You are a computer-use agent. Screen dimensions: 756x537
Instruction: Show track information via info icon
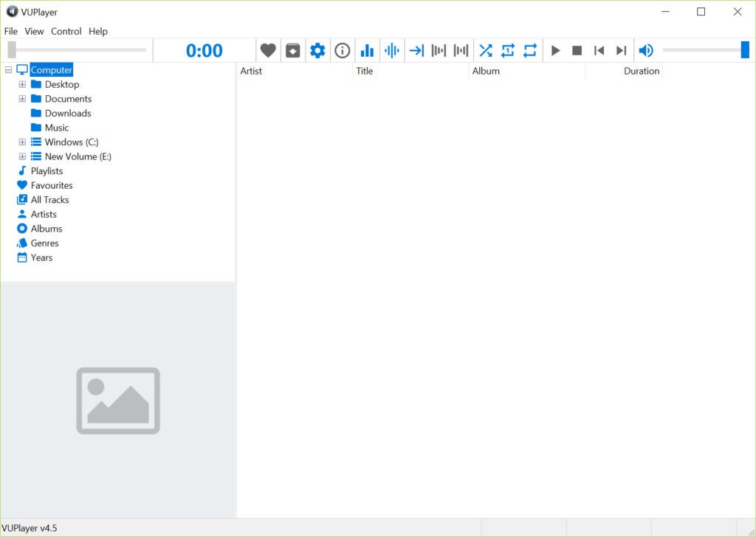click(342, 50)
